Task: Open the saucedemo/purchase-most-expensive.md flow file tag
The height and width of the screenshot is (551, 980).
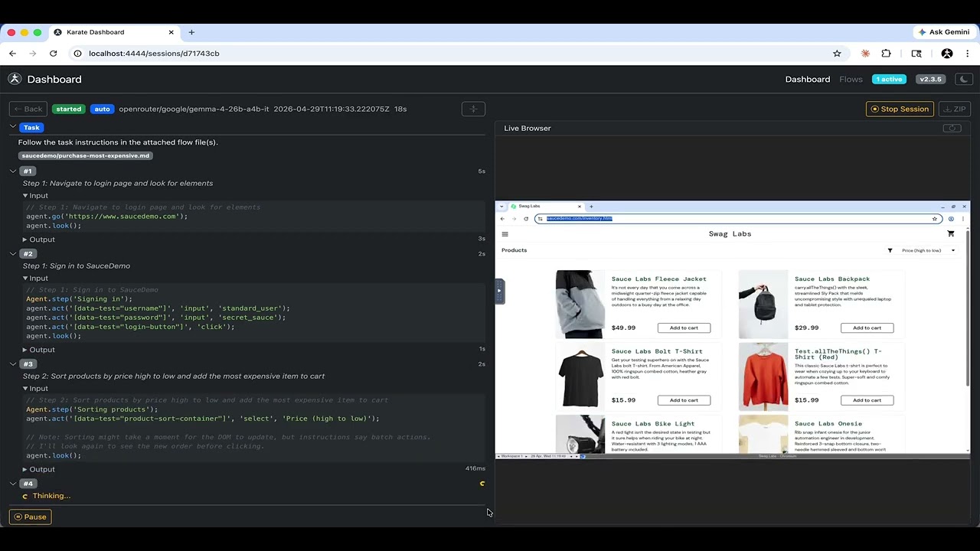Action: 86,155
